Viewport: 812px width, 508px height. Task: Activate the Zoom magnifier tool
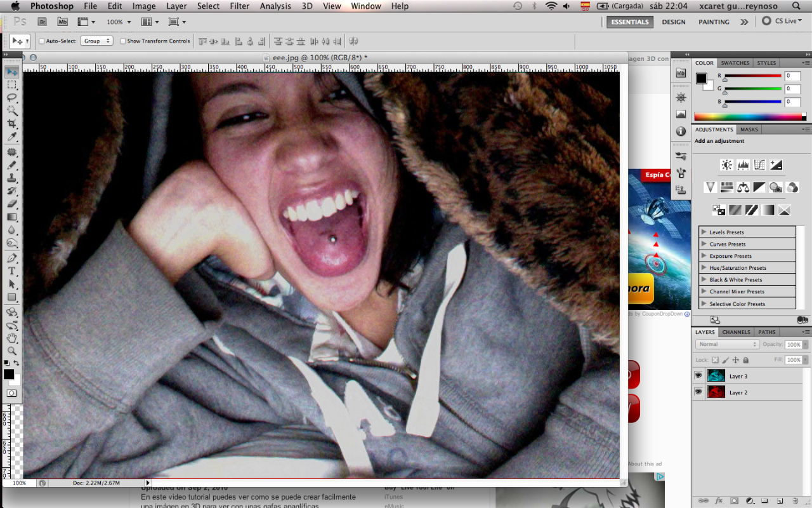click(x=12, y=351)
